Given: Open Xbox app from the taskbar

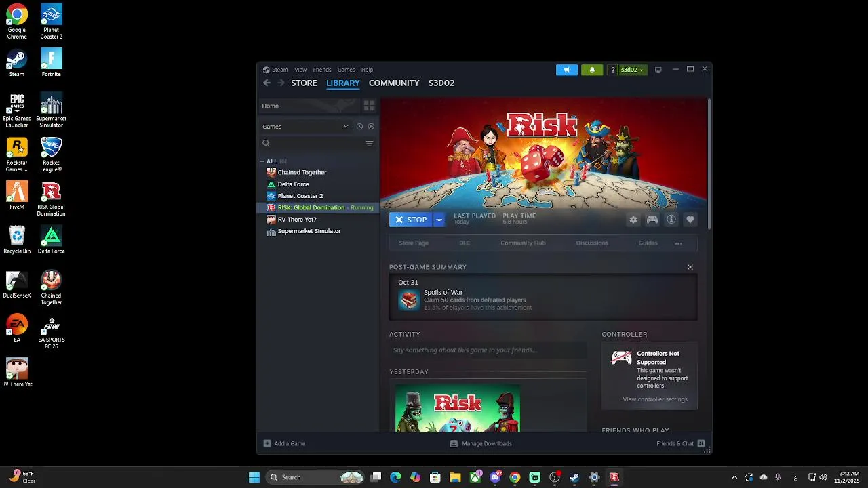Looking at the screenshot, I should tap(475, 477).
